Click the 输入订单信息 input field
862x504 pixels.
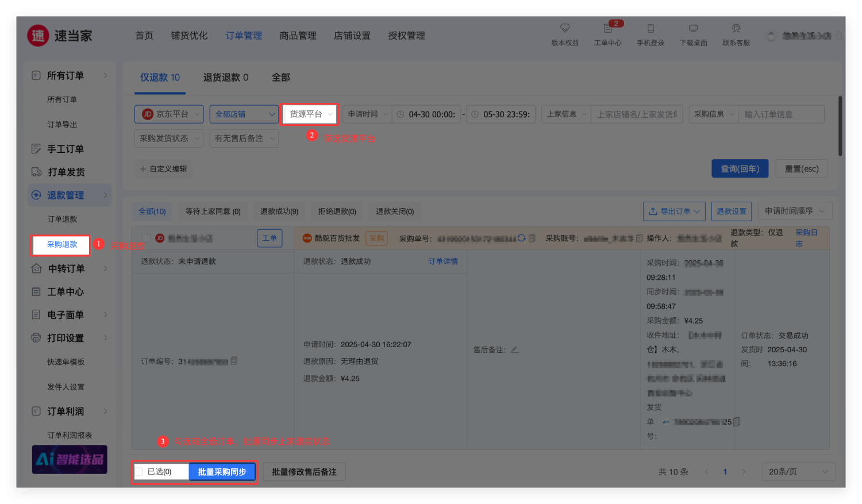click(x=782, y=114)
